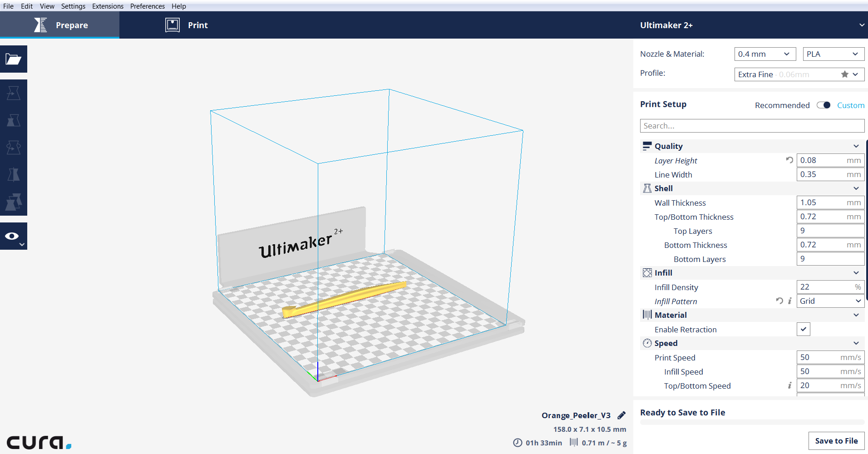Click the Bottom Thickness value field
This screenshot has width=868, height=454.
[x=830, y=245]
